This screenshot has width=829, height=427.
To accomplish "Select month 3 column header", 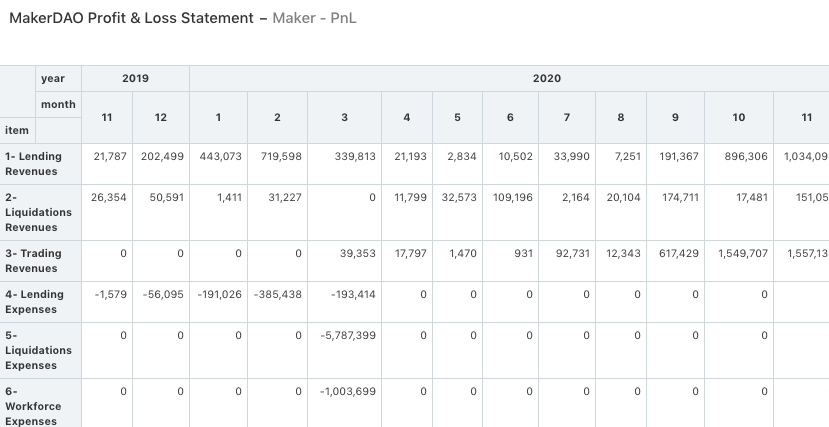I will (x=344, y=117).
